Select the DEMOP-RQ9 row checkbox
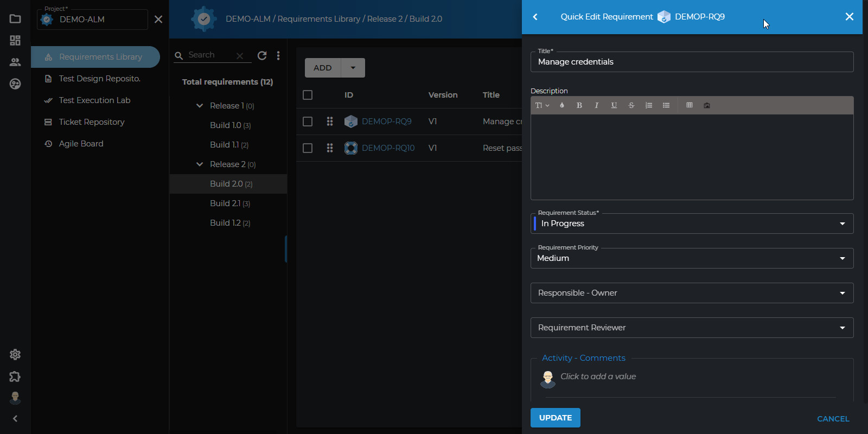 click(x=308, y=122)
